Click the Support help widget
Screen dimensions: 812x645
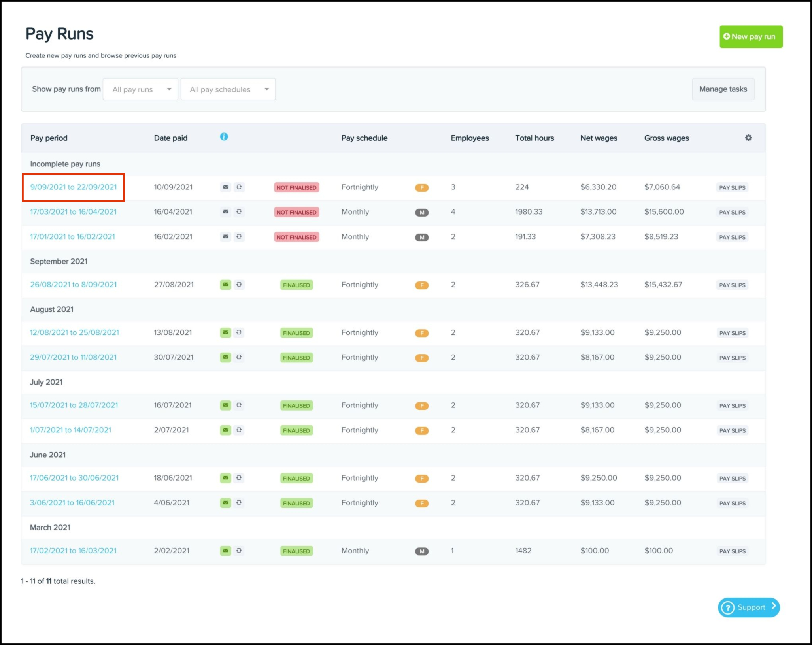748,607
